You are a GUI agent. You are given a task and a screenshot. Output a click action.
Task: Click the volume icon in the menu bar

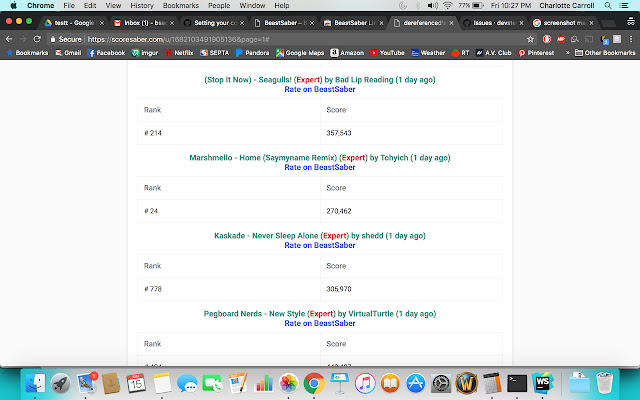click(x=432, y=6)
